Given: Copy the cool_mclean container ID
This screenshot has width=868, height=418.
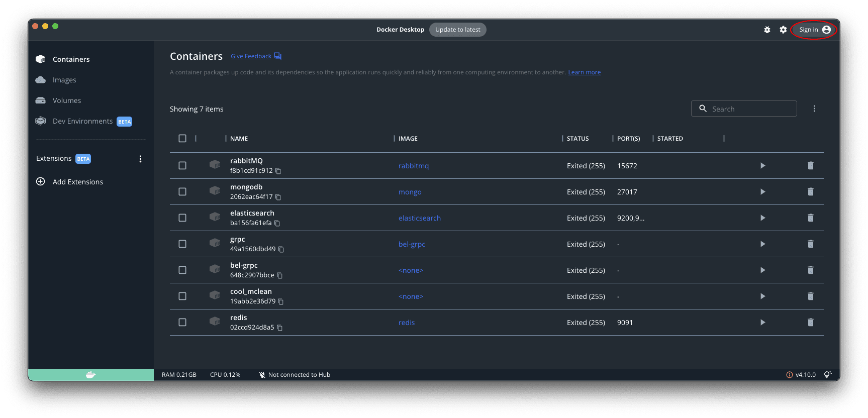Looking at the screenshot, I should coord(281,301).
